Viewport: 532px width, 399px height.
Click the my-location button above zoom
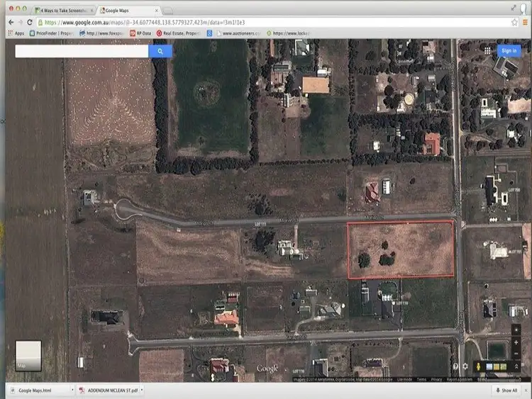click(x=516, y=330)
